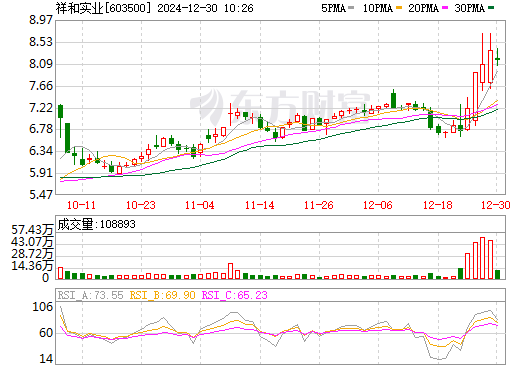Click the timestamp 2024-12-30 10:26
The height and width of the screenshot is (365, 520).
205,8
